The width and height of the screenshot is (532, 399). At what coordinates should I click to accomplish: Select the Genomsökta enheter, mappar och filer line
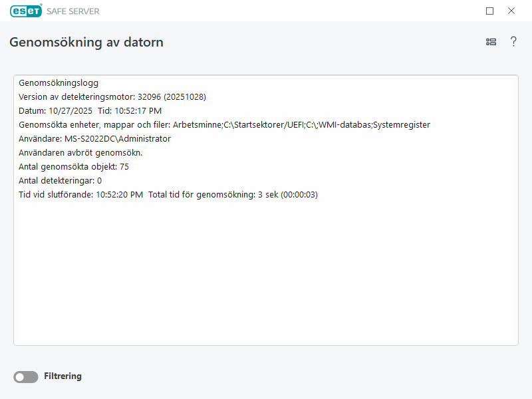(224, 125)
